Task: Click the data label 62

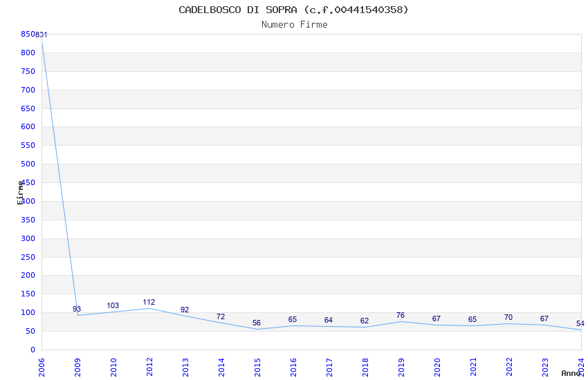Action: click(365, 321)
